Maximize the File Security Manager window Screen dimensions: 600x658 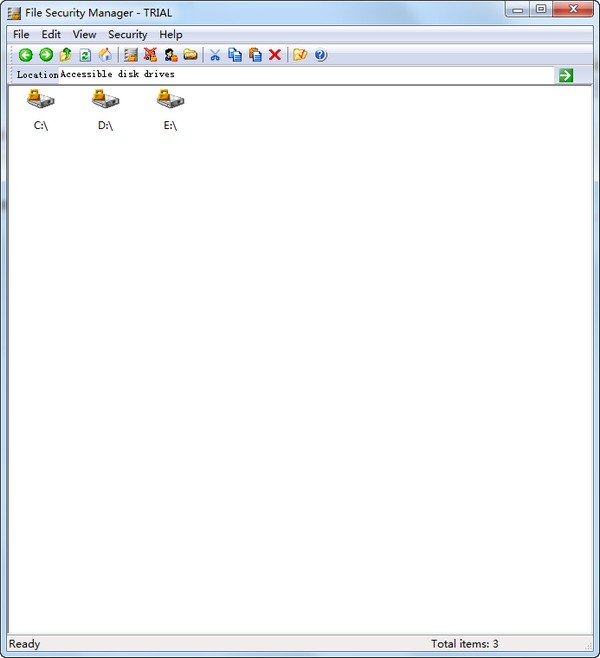(541, 9)
